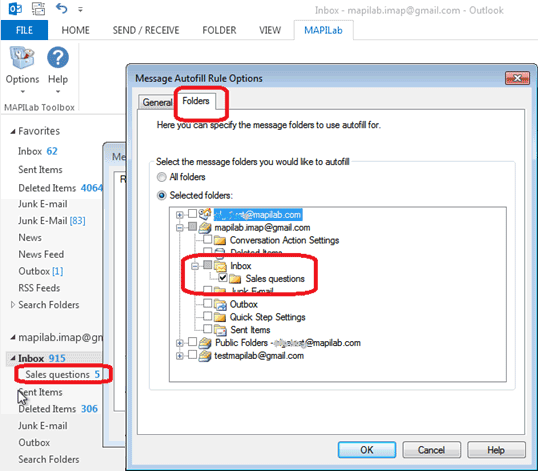
Task: Click the highlighted mapilab.com mailbox icon
Action: tap(205, 214)
